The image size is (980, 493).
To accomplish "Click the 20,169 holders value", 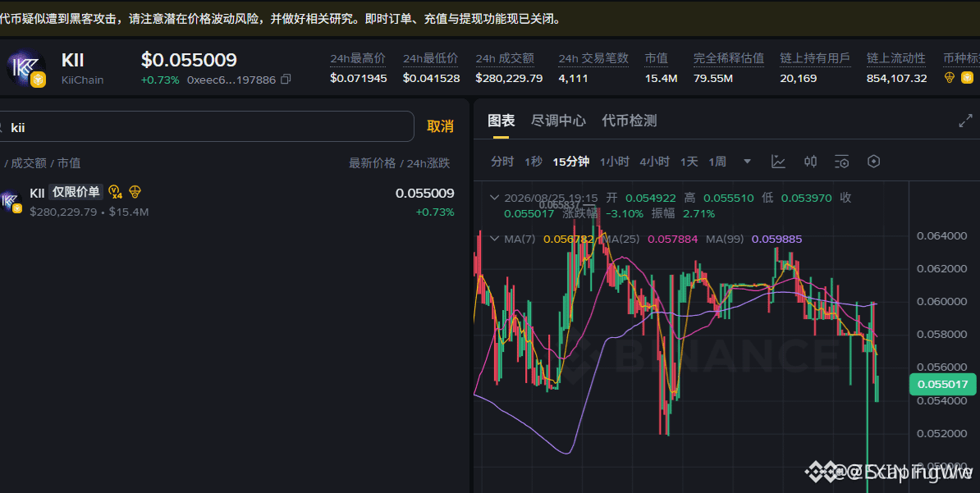I will tap(798, 78).
